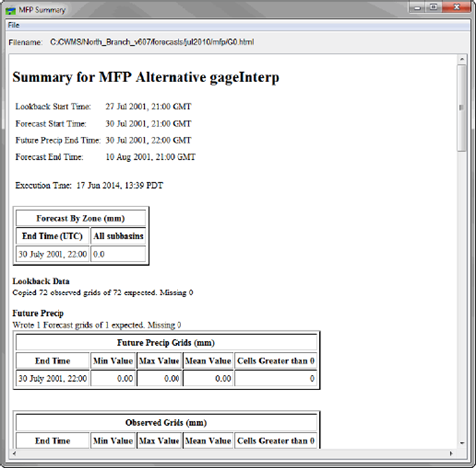Click Forecast End Time label

pyautogui.click(x=50, y=157)
